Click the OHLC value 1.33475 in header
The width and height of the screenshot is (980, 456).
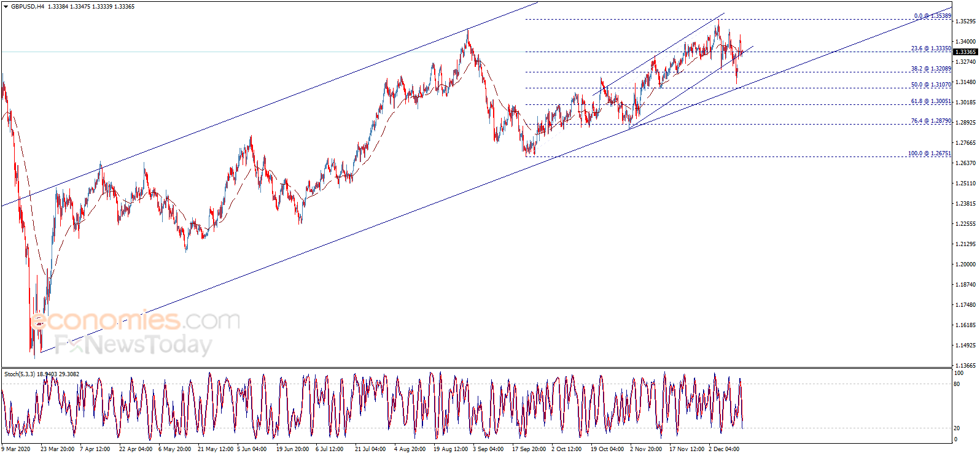[80, 7]
